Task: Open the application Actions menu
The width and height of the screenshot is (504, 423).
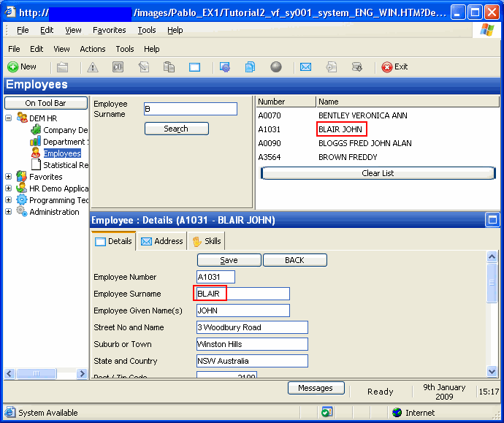Action: coord(93,49)
